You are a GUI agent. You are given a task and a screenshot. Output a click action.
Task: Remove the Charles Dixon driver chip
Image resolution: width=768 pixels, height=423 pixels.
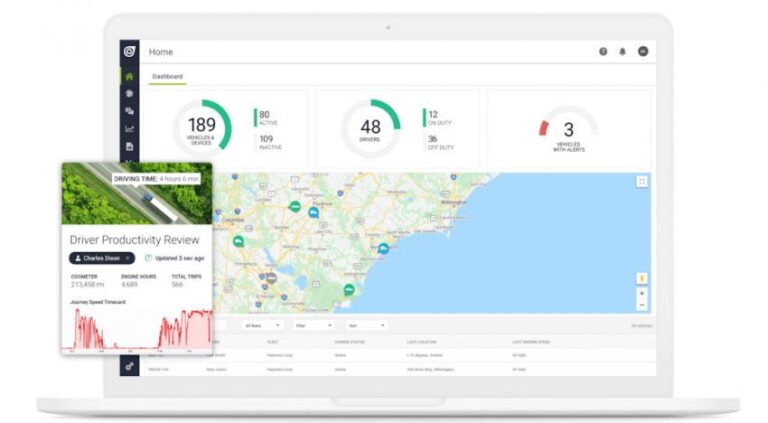(127, 257)
